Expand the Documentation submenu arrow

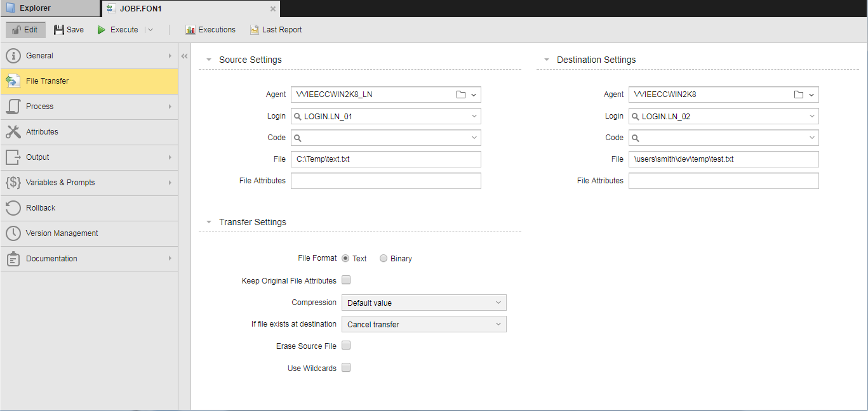170,259
